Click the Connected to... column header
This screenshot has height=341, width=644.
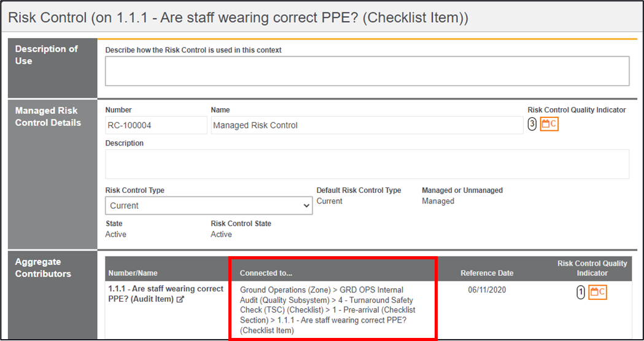point(266,273)
